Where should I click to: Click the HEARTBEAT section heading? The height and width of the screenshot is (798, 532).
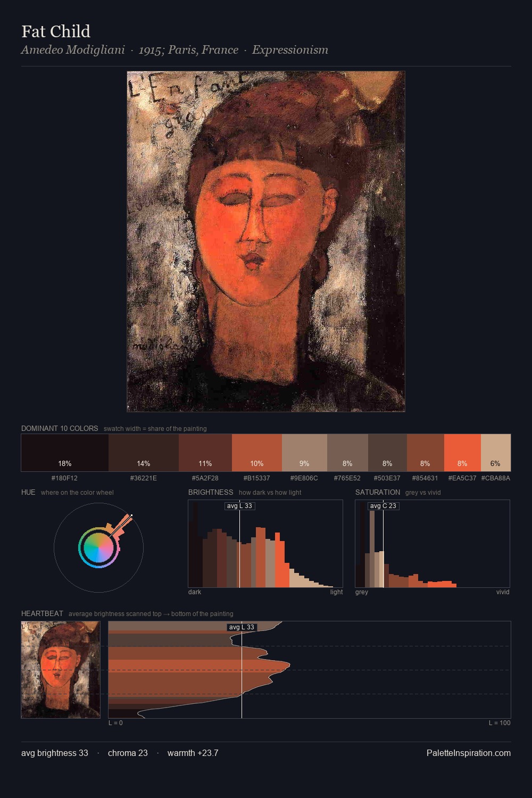pos(42,613)
